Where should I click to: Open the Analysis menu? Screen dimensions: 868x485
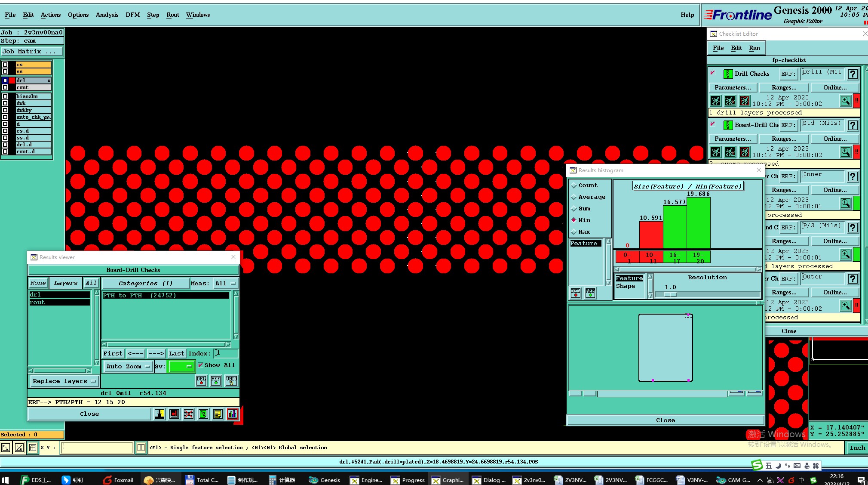107,15
